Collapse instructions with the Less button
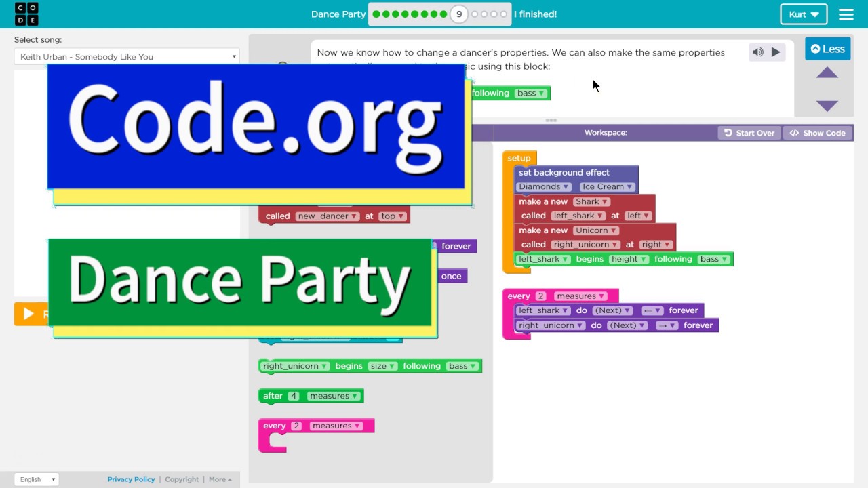The image size is (868, 488). (x=827, y=49)
